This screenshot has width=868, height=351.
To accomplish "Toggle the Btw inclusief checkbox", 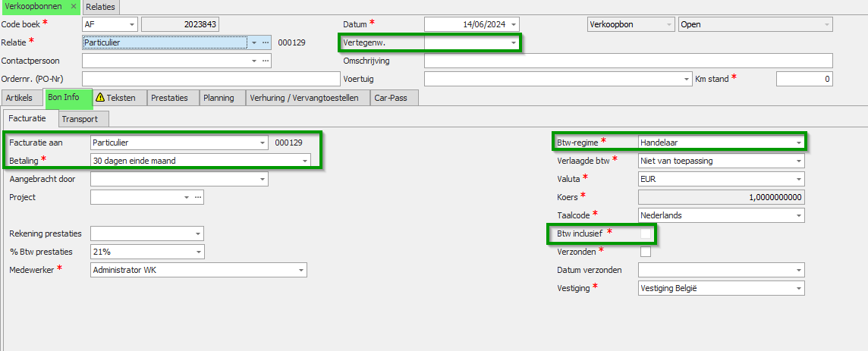I will (646, 233).
